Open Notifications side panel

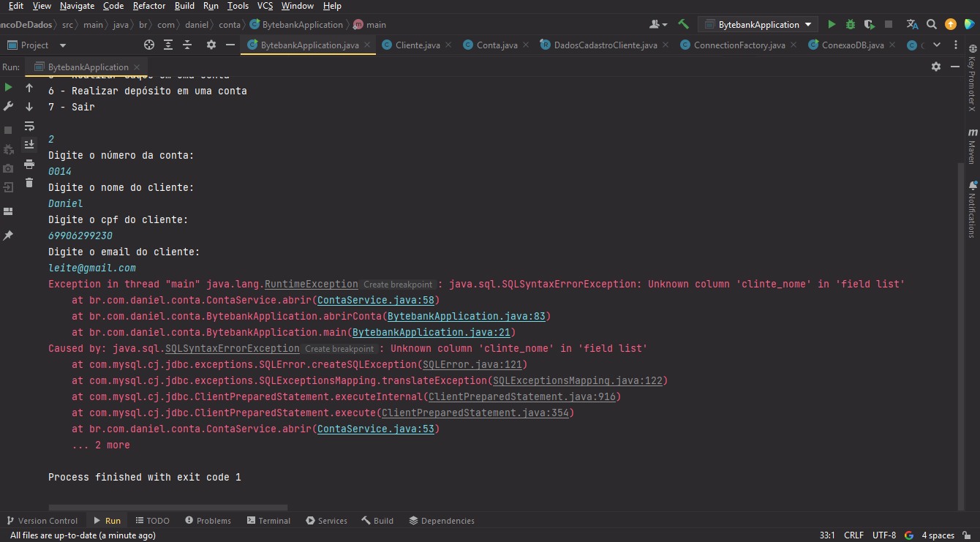click(972, 209)
